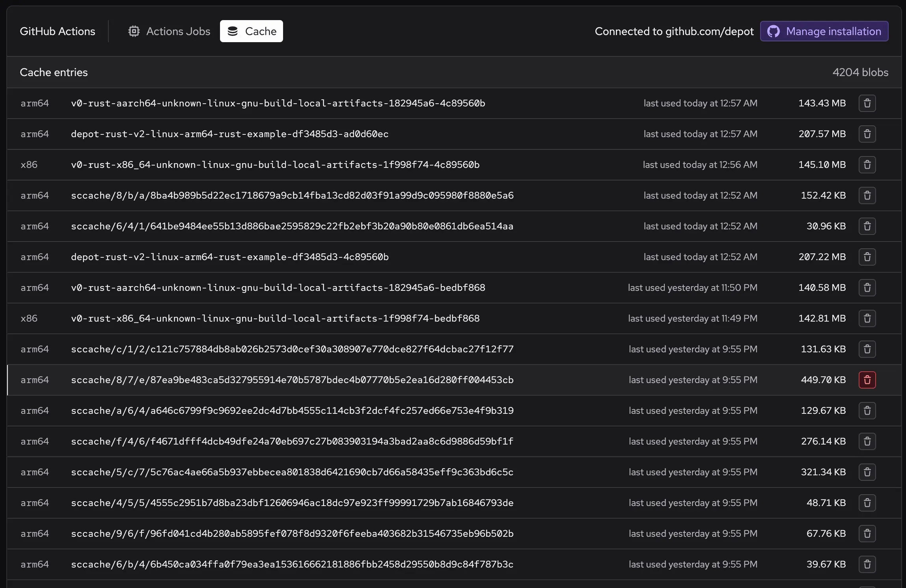Screen dimensions: 906x588
Task: Remove the 39.67 KB sccache blob
Action: pyautogui.click(x=867, y=564)
